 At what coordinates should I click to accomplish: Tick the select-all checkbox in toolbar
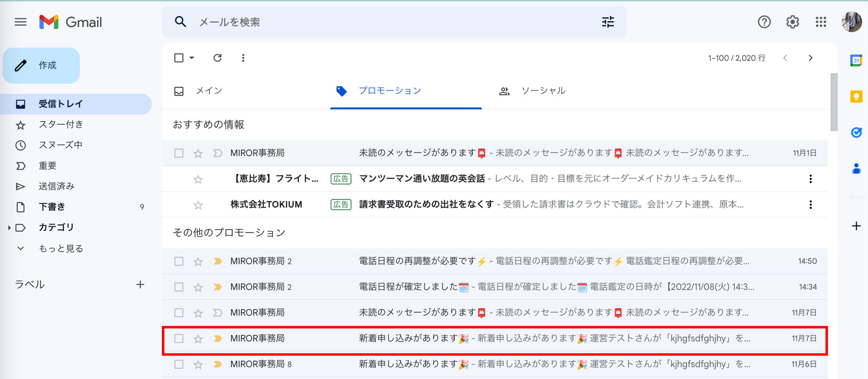point(179,58)
